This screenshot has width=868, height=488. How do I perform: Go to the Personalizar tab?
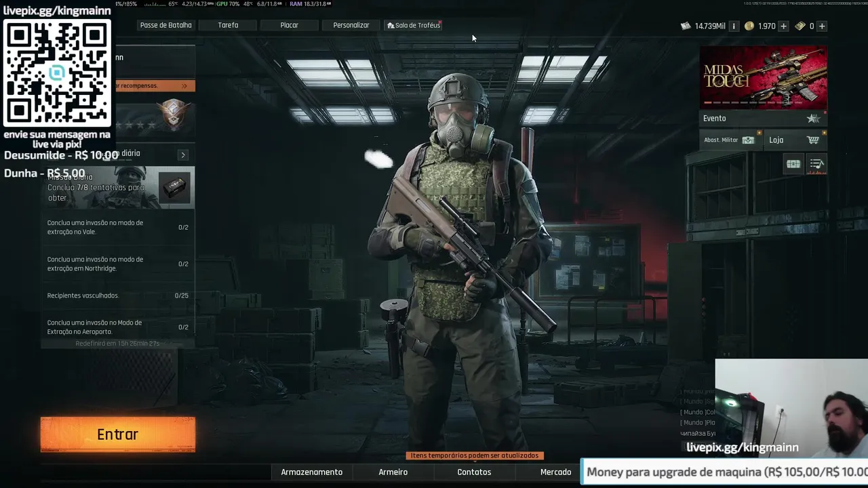(351, 25)
